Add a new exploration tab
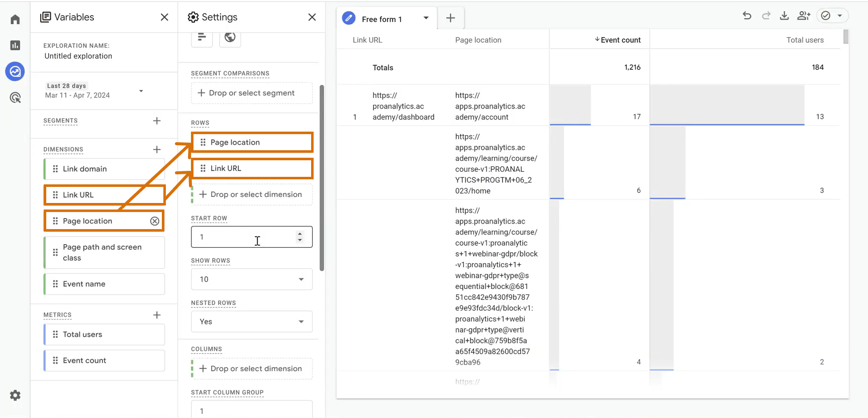Image resolution: width=868 pixels, height=418 pixels. click(x=451, y=19)
